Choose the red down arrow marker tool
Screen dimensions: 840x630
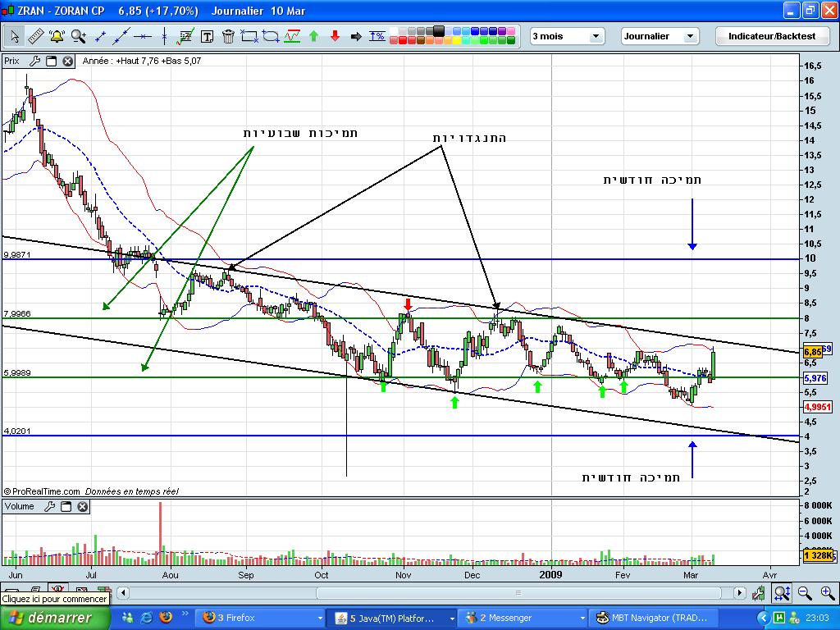coord(335,36)
